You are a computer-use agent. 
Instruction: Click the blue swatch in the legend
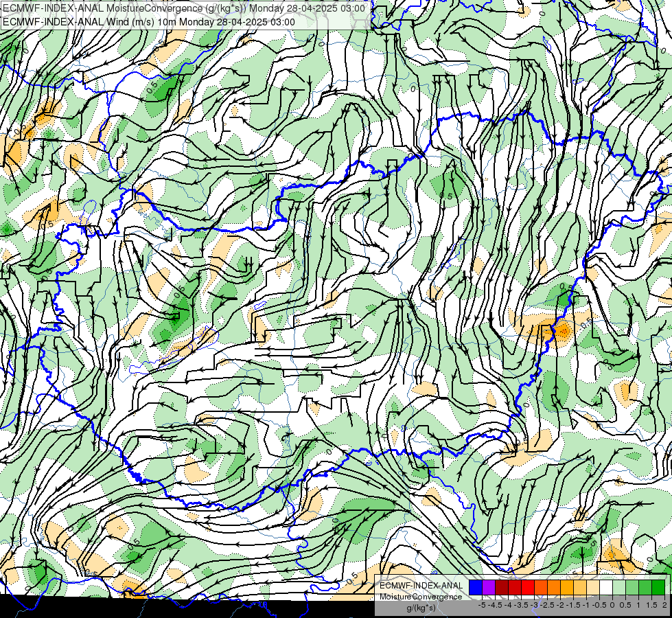[x=476, y=587]
